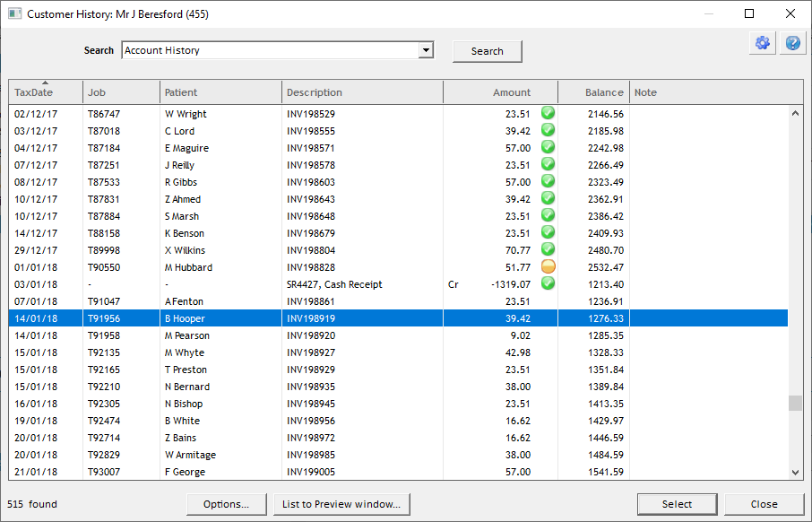Open the Options... button
The image size is (812, 522).
[226, 504]
